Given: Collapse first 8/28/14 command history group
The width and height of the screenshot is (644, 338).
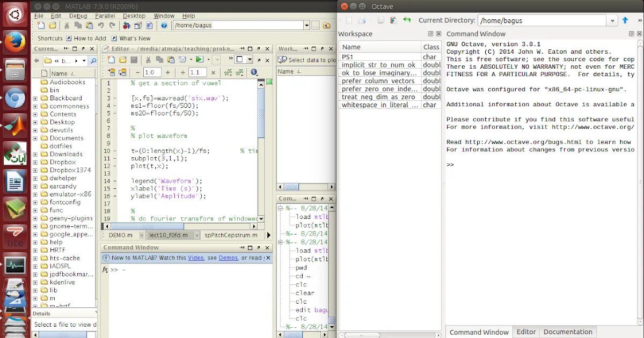Looking at the screenshot, I should (x=281, y=208).
